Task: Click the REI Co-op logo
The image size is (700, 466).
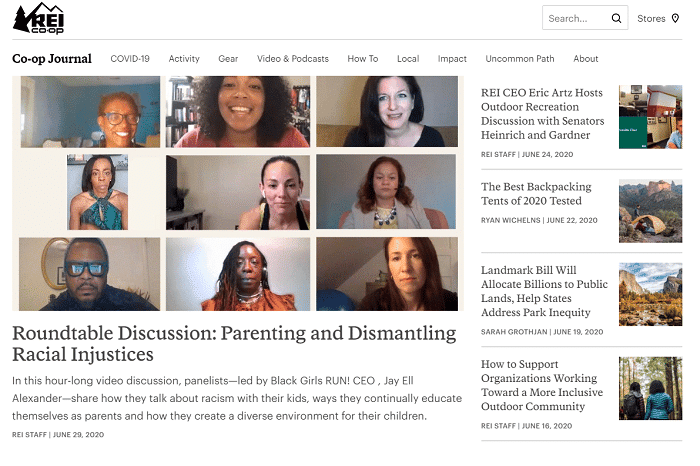Action: tap(38, 18)
